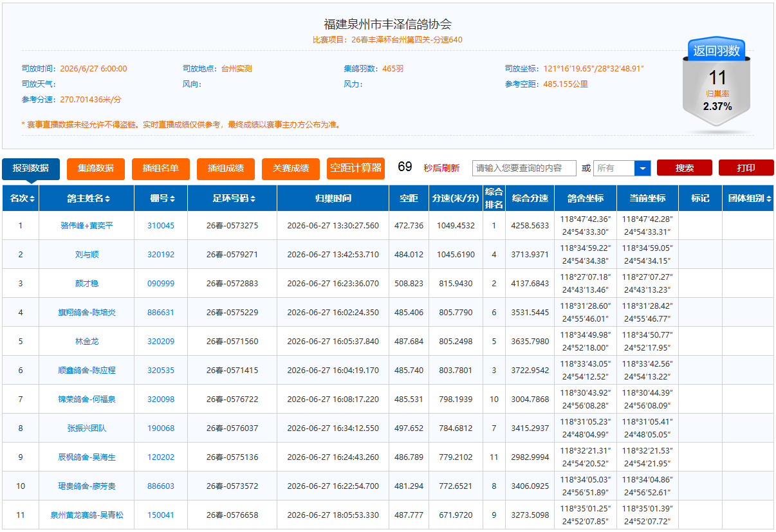
Task: Click the 打印 button
Action: [746, 168]
